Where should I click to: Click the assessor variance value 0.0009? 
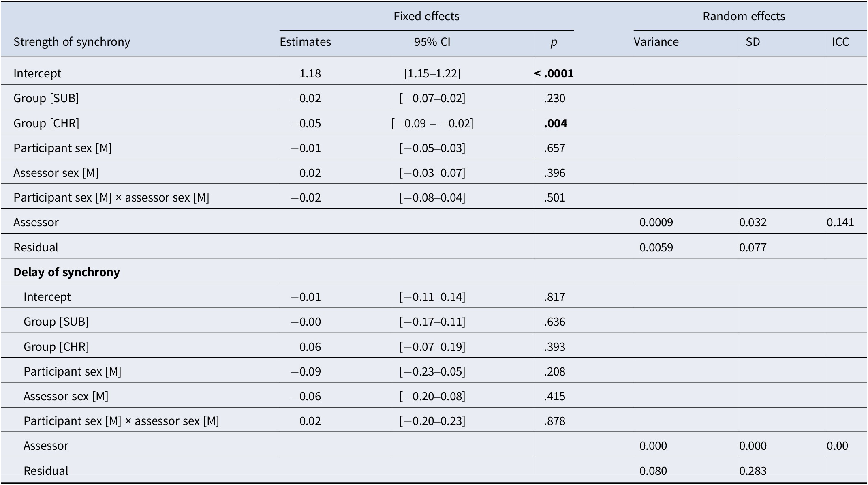pos(656,222)
